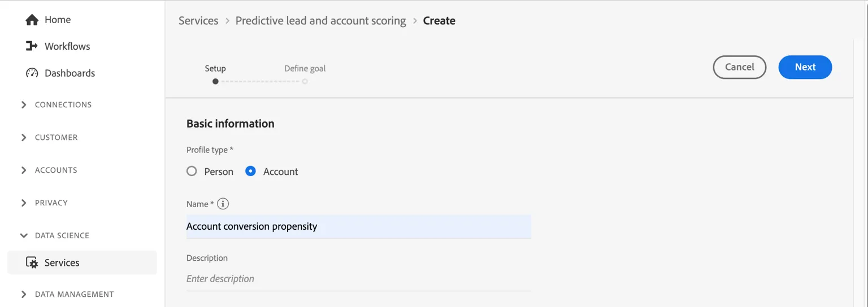This screenshot has height=307, width=868.
Task: Open Predictive lead and account scoring breadcrumb
Action: tap(320, 21)
